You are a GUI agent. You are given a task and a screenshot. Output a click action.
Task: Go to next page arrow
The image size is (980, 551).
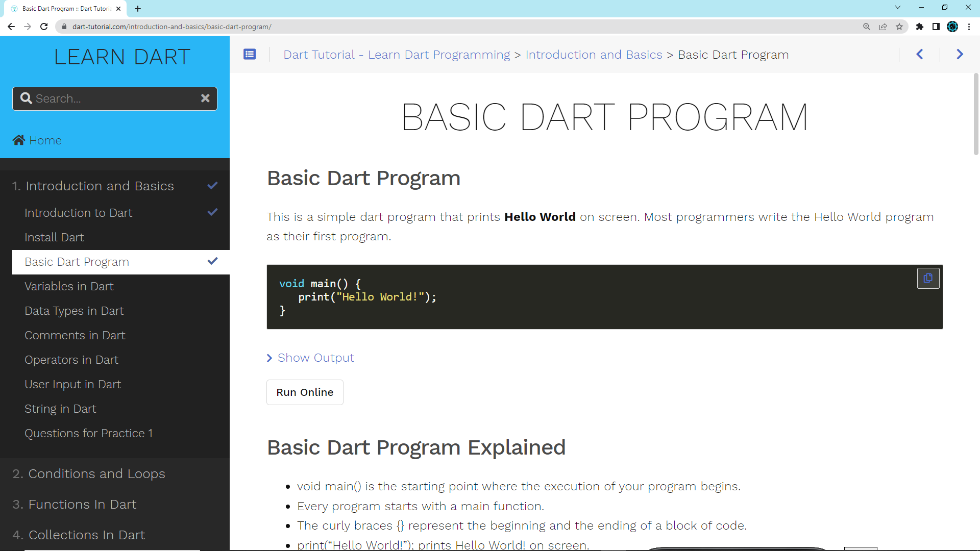click(x=960, y=54)
